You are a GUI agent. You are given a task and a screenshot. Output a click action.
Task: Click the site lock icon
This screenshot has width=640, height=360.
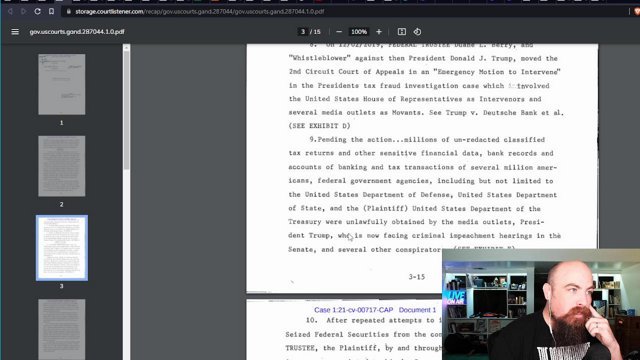click(69, 11)
